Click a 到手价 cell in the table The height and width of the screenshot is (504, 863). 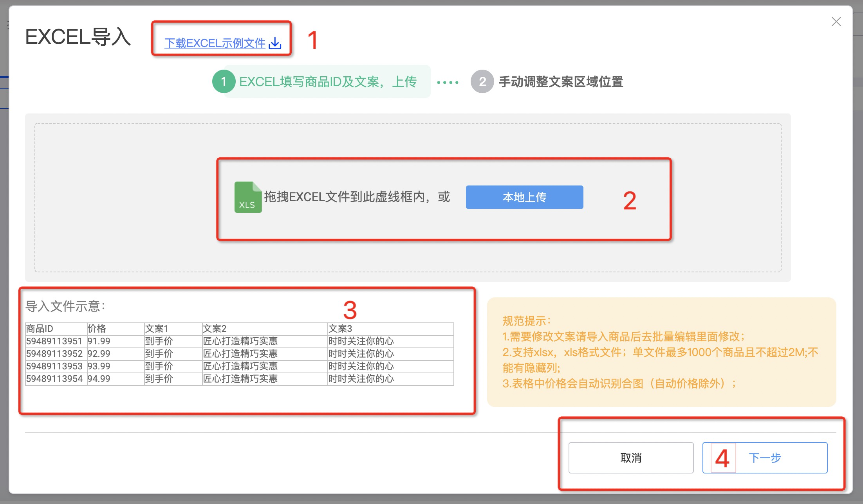pyautogui.click(x=159, y=341)
